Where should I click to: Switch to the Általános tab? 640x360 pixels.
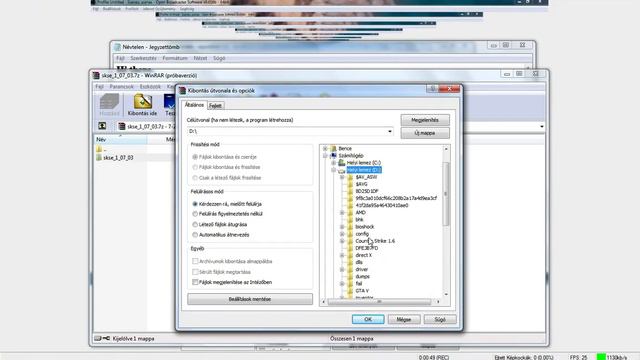click(194, 105)
